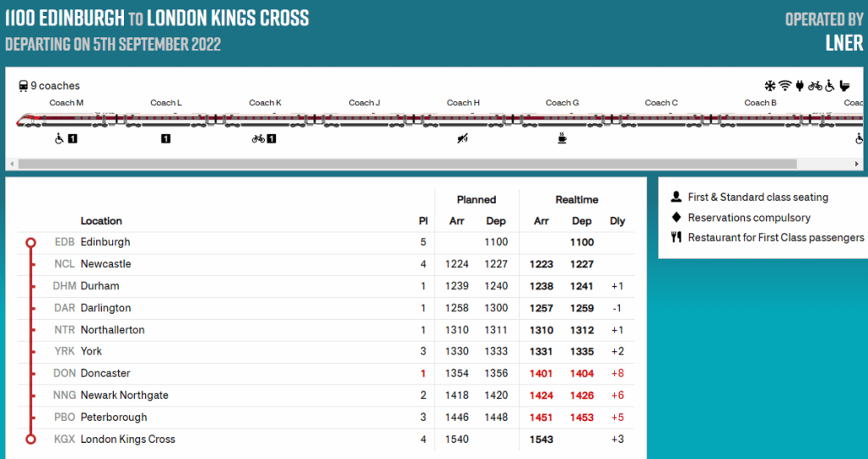Click first class badge under Coach K
868x459 pixels.
click(271, 139)
